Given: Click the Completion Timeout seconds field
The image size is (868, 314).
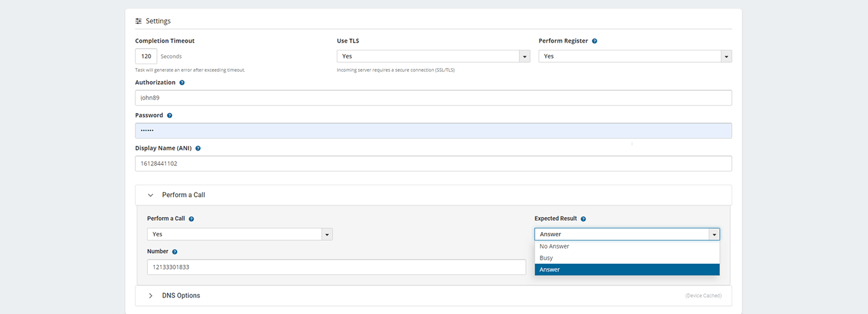Looking at the screenshot, I should [146, 56].
